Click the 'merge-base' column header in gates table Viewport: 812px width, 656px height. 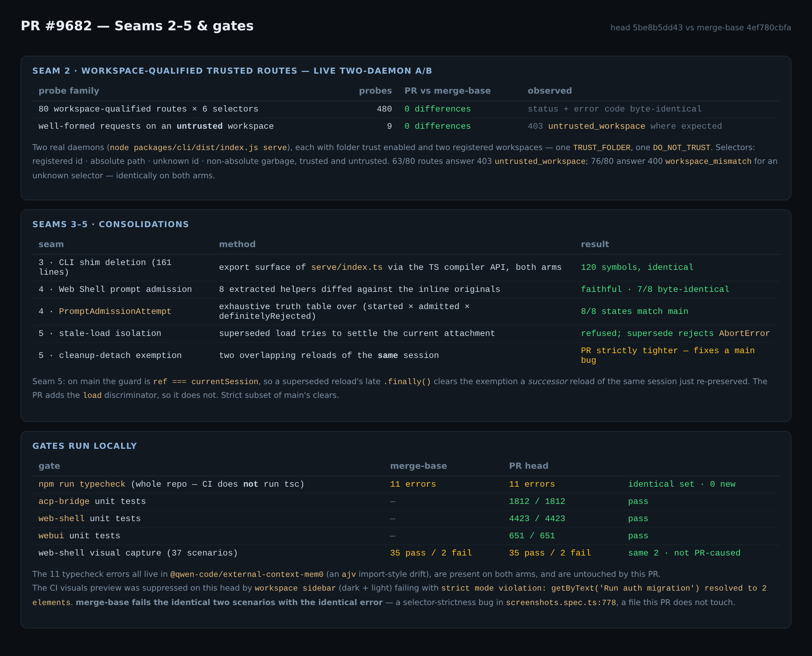pos(418,466)
